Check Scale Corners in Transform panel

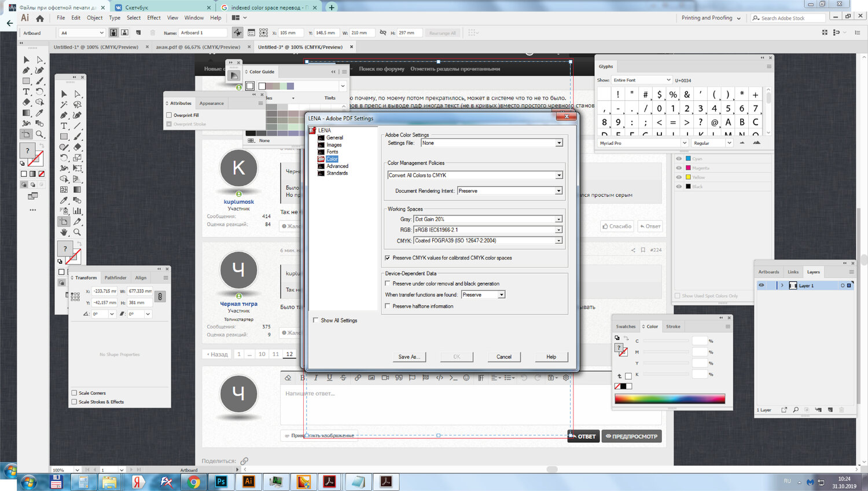tap(74, 393)
